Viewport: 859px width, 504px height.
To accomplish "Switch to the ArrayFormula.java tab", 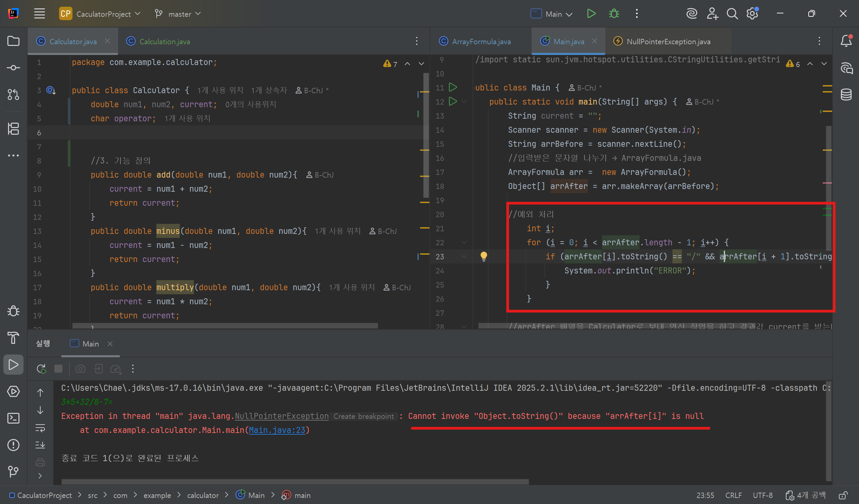I will pyautogui.click(x=481, y=42).
